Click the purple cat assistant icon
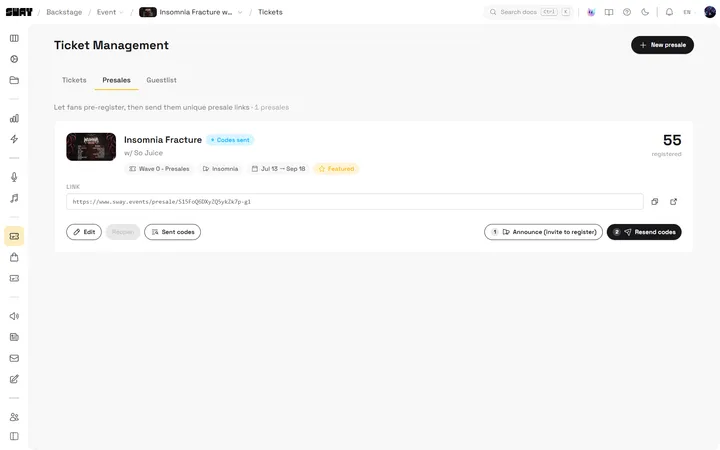This screenshot has height=450, width=720. coord(591,12)
